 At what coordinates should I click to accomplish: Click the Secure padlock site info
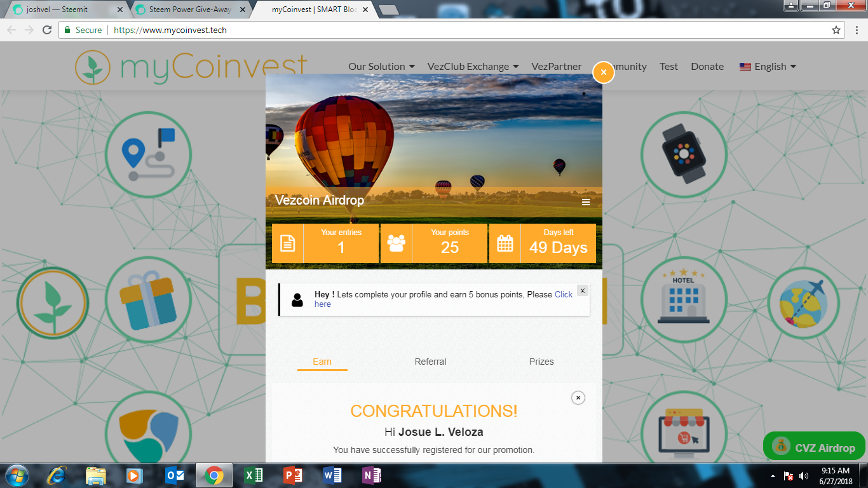click(x=83, y=30)
